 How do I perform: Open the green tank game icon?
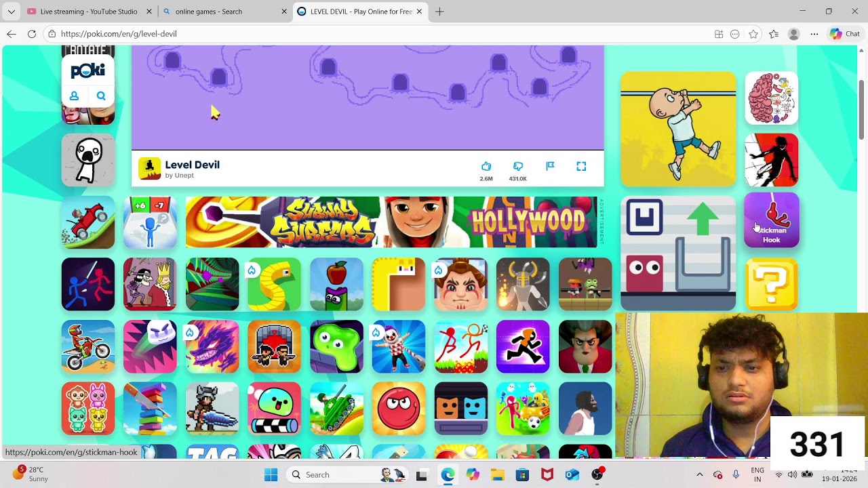click(x=336, y=409)
